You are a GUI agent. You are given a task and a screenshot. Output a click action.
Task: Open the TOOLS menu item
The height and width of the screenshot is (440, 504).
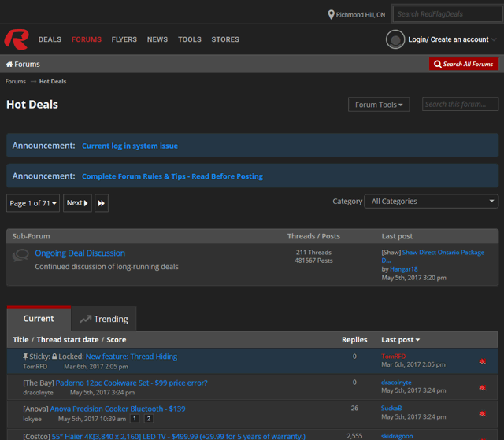(190, 39)
